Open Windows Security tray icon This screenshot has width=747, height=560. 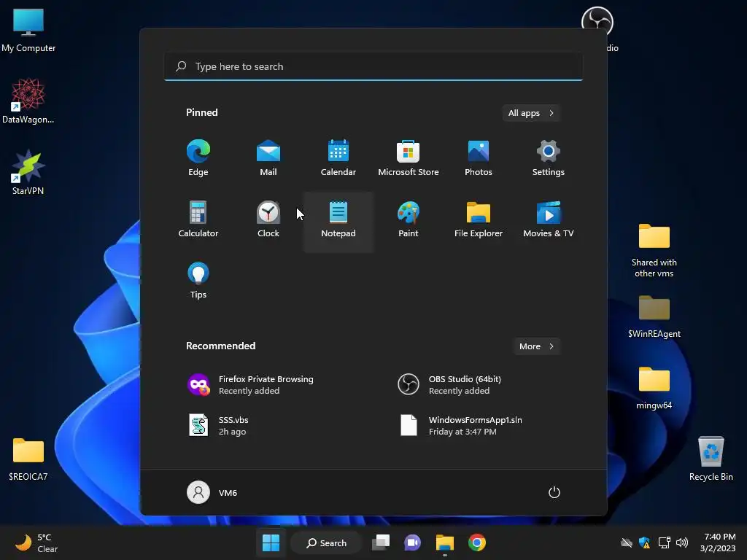[x=645, y=542]
